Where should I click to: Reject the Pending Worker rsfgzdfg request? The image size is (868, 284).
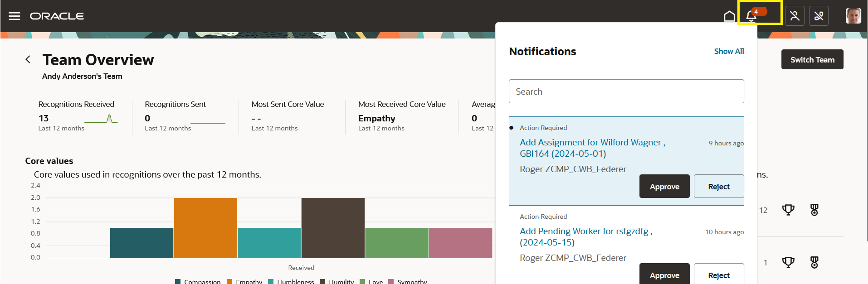(719, 274)
